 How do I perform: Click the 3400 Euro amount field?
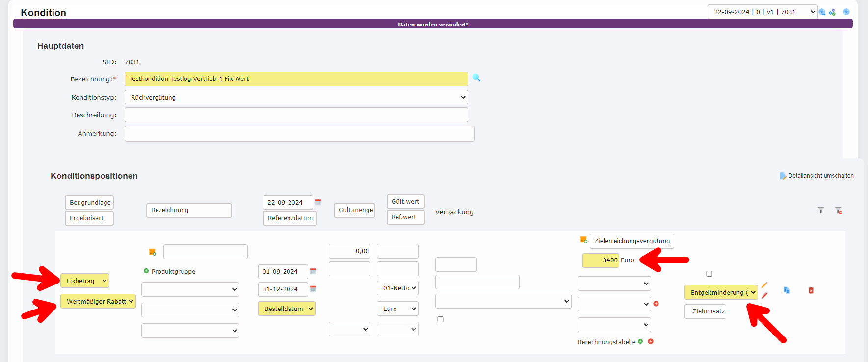(601, 260)
